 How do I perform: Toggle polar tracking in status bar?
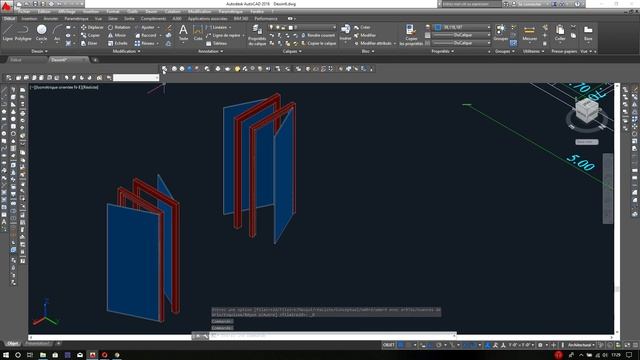(439, 345)
